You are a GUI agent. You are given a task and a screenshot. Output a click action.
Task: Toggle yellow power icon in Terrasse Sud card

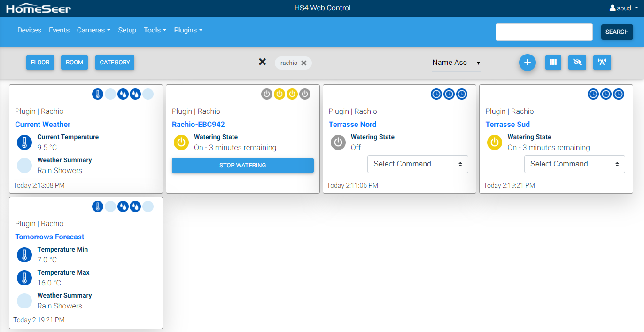click(x=495, y=142)
